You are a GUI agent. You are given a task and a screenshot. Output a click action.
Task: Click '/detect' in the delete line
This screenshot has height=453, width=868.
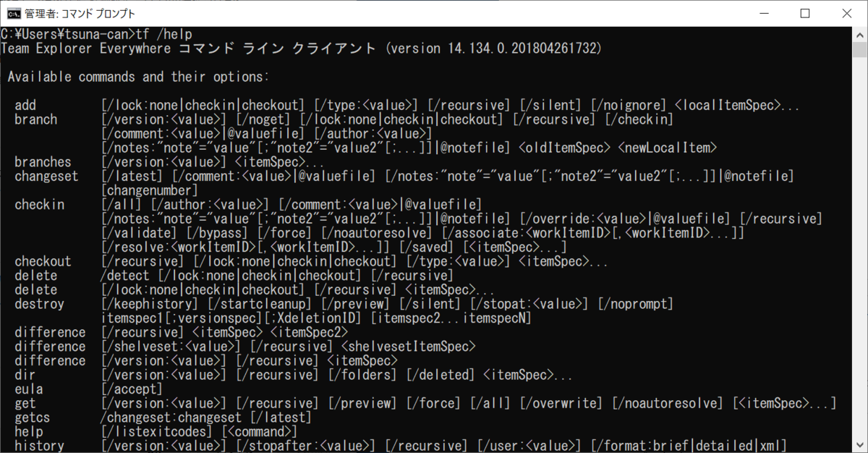[x=126, y=276]
